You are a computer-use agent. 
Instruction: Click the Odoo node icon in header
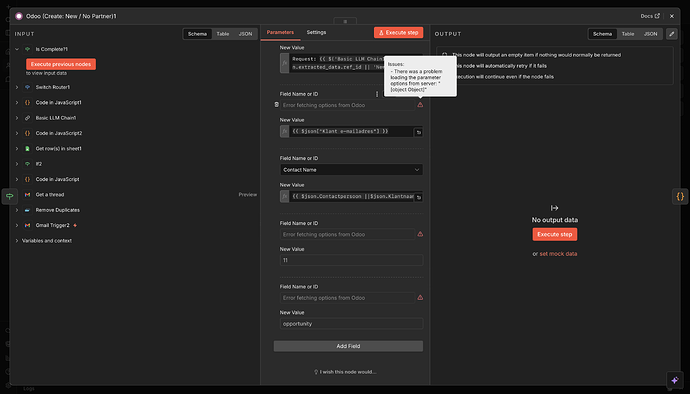19,16
